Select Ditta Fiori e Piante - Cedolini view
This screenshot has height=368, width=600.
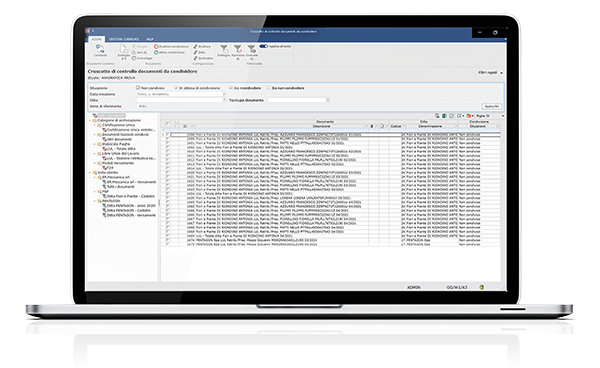pos(130,196)
